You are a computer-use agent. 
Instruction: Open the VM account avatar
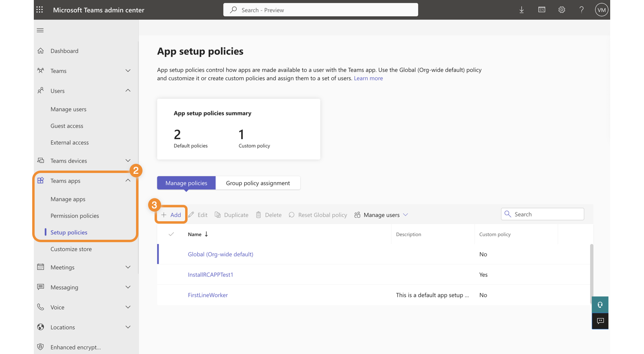pos(601,10)
